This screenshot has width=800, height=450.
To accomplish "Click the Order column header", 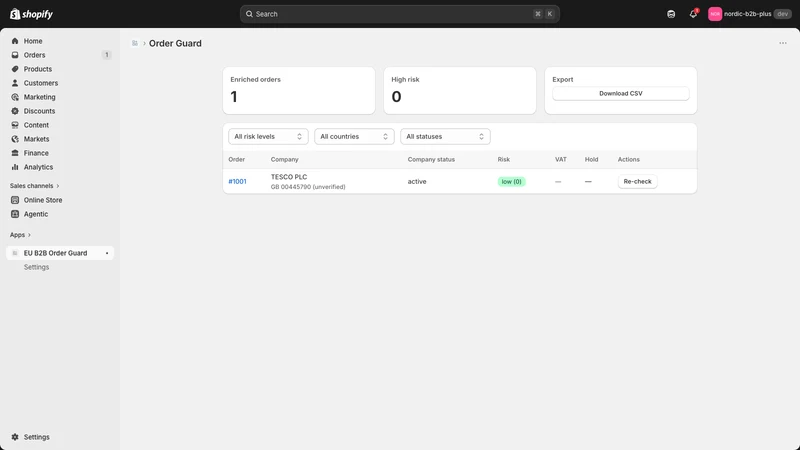I will point(236,159).
